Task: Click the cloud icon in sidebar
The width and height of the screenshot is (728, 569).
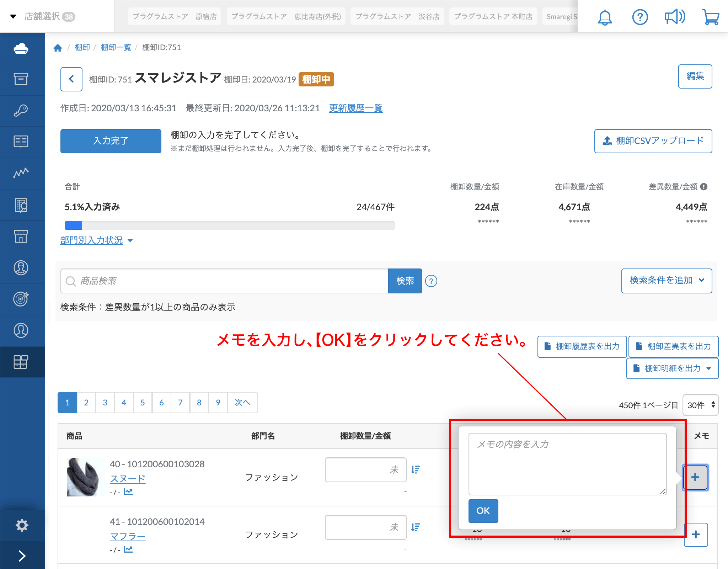Action: (21, 48)
